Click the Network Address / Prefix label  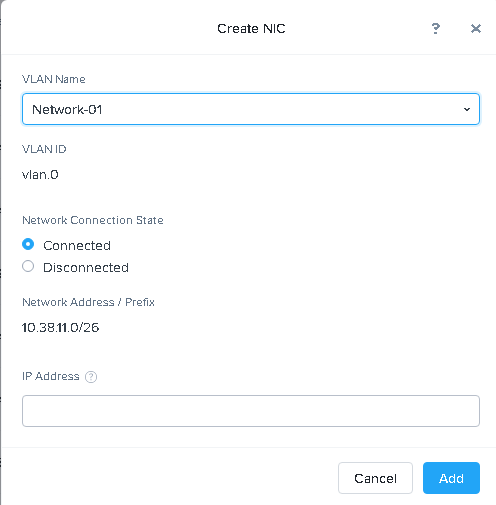click(88, 302)
